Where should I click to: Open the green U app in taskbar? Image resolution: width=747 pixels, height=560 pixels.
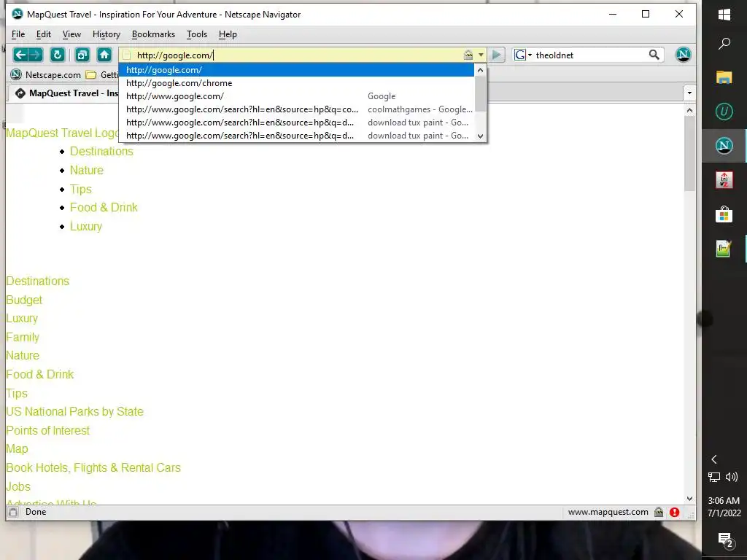tap(724, 112)
